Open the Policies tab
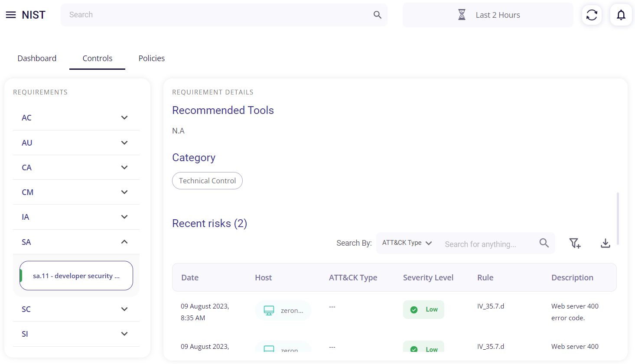Viewport: 635px width, 364px height. point(152,58)
